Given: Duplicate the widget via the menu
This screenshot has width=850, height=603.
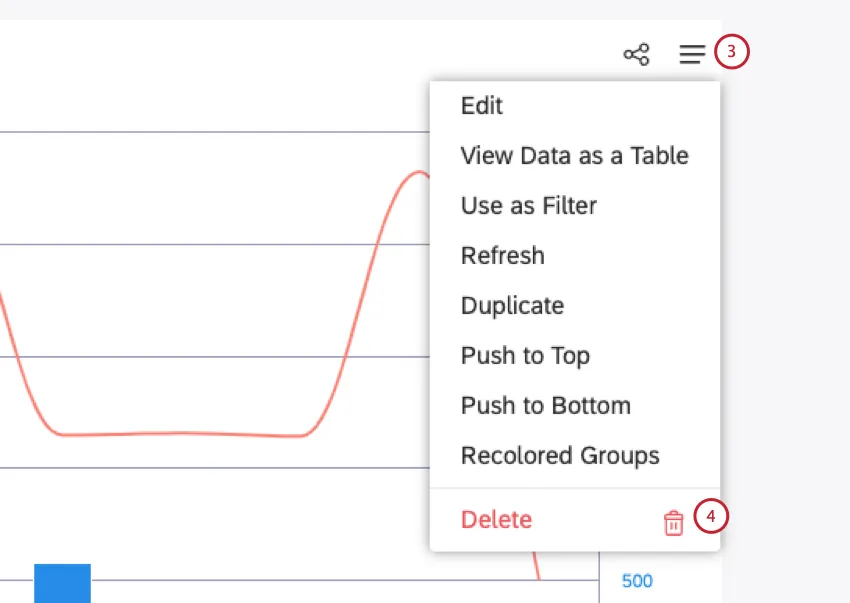Looking at the screenshot, I should coord(512,306).
